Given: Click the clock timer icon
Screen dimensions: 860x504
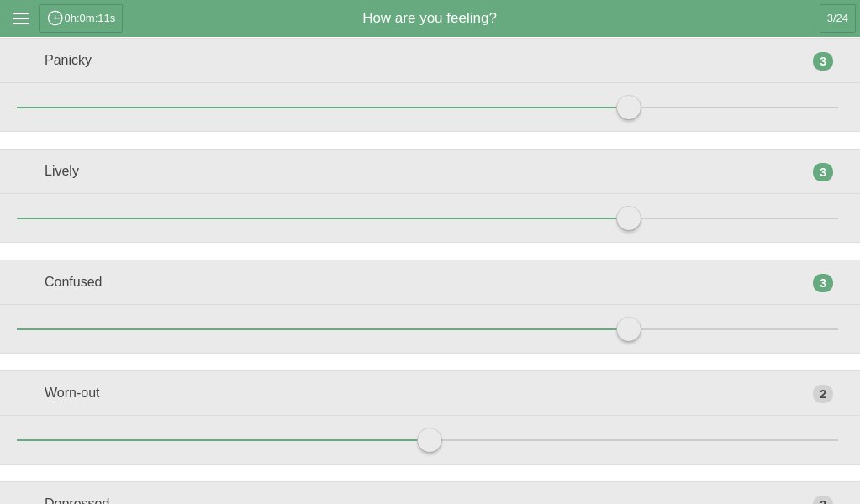Looking at the screenshot, I should point(55,18).
